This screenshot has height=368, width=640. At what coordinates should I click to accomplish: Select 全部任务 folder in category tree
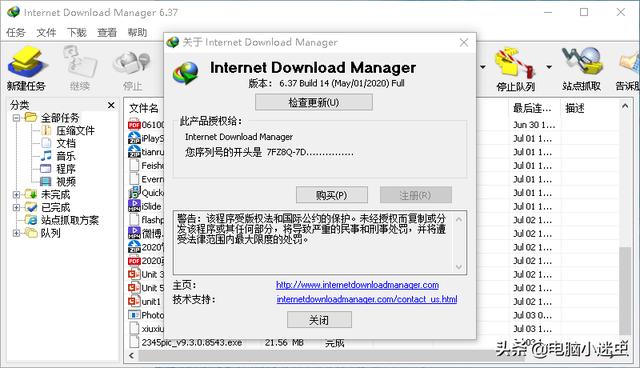pos(60,118)
